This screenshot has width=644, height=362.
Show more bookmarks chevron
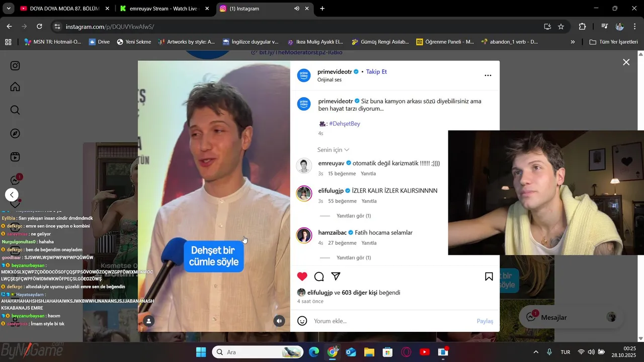[573, 42]
